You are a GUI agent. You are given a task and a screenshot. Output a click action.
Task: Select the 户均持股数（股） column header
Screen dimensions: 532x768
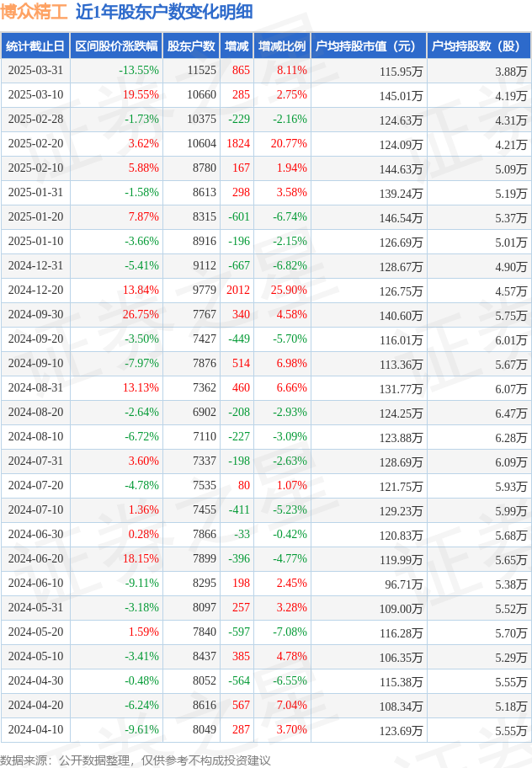click(x=478, y=46)
